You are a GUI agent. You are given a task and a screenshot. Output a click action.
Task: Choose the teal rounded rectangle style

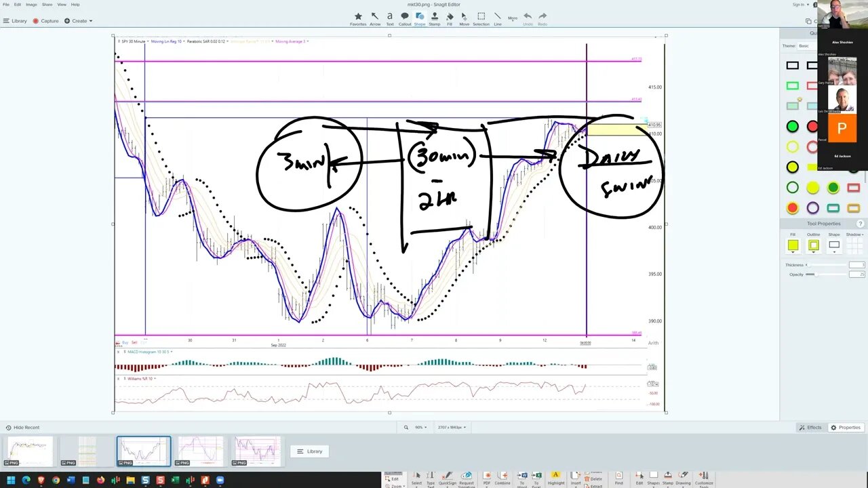coord(833,208)
